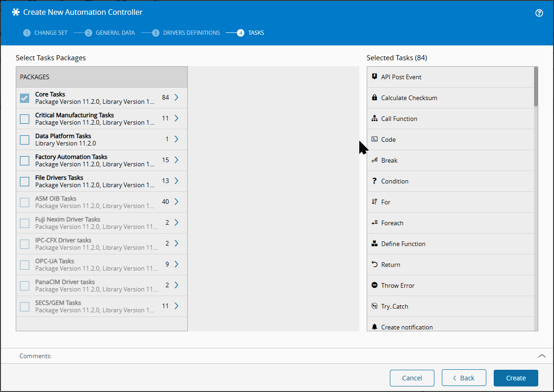Expand the Factory Automation Tasks chevron
Screen dimensions: 554x392
point(176,160)
